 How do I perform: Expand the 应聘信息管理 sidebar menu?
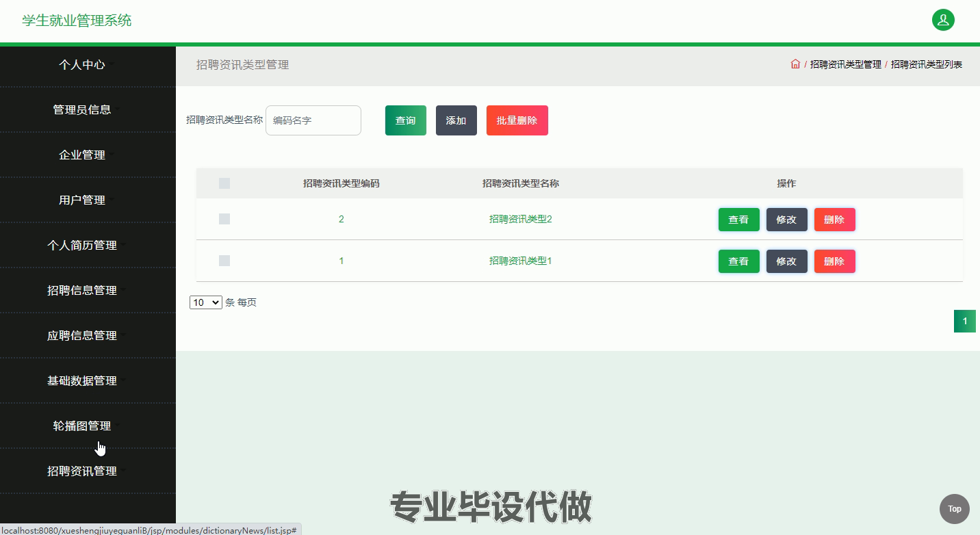88,335
